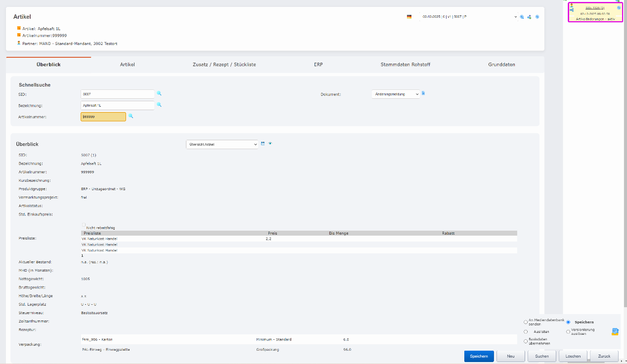Open the 'Stammdaten Rohstoff' tab
The image size is (627, 364).
(x=405, y=65)
